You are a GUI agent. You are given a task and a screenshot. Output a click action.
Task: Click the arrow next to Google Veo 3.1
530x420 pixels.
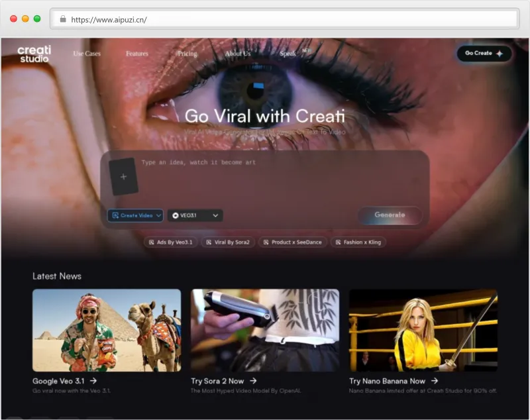tap(93, 381)
